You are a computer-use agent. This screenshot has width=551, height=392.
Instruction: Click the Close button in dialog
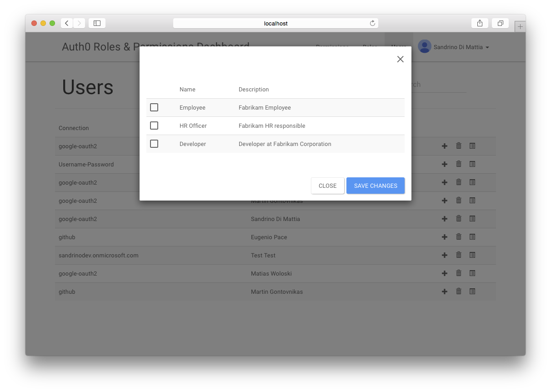coord(327,186)
